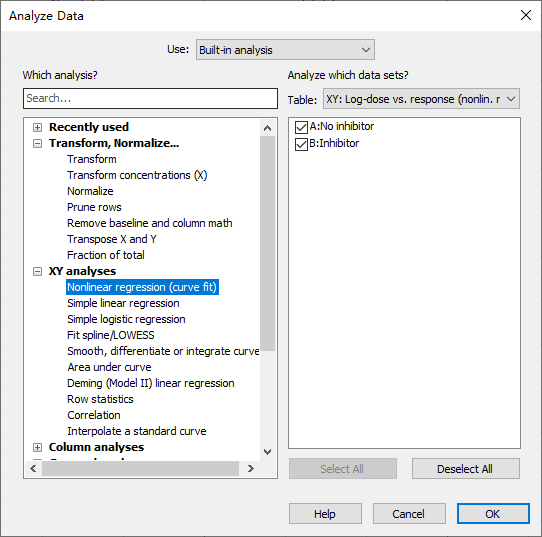Select Simple linear regression analysis
The image size is (542, 537).
point(123,303)
